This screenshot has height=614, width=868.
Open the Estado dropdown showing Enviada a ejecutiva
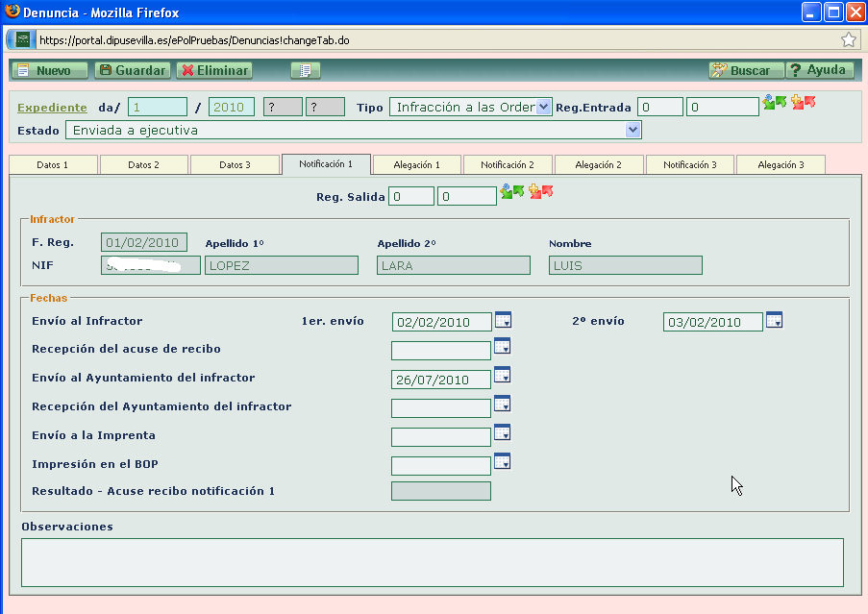631,130
